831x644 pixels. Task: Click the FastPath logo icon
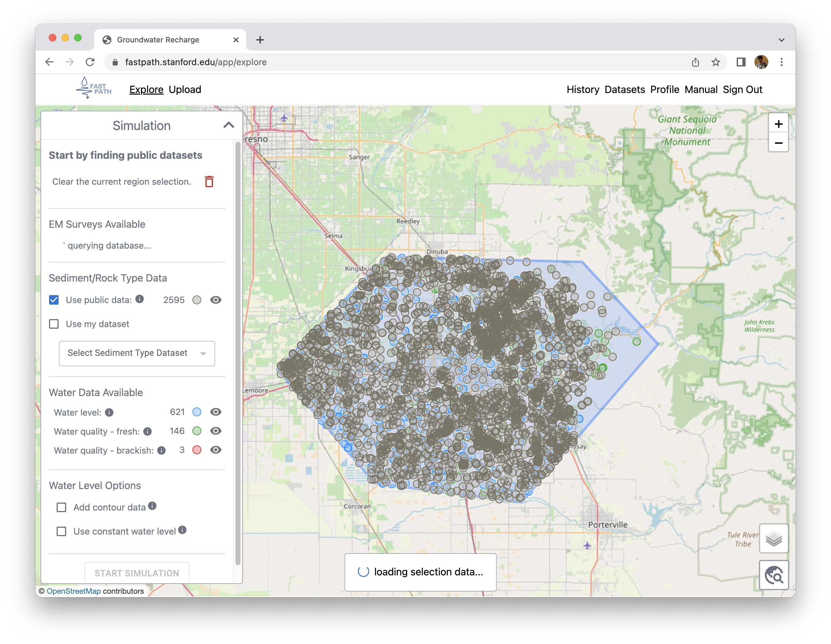point(86,89)
